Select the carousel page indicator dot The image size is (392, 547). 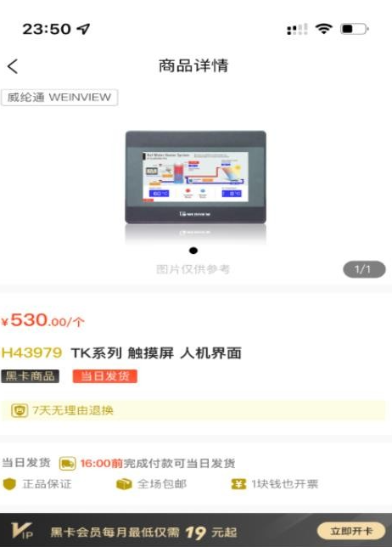[x=193, y=251]
